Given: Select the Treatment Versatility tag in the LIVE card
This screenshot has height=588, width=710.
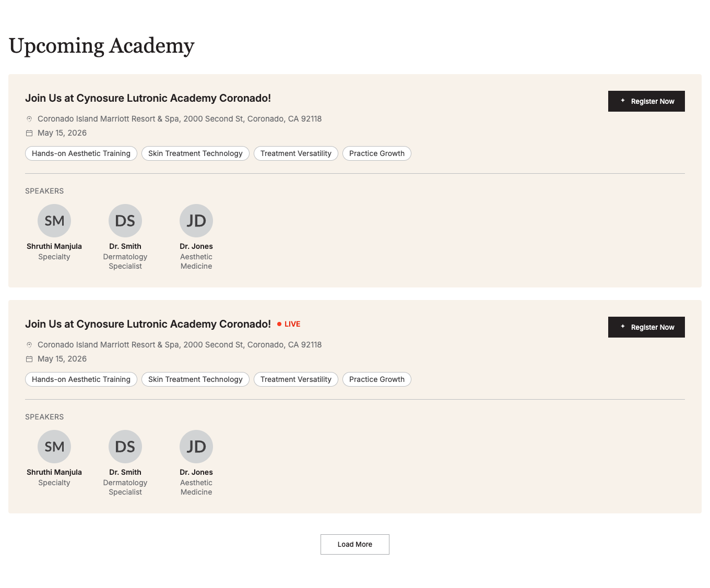Looking at the screenshot, I should (296, 379).
